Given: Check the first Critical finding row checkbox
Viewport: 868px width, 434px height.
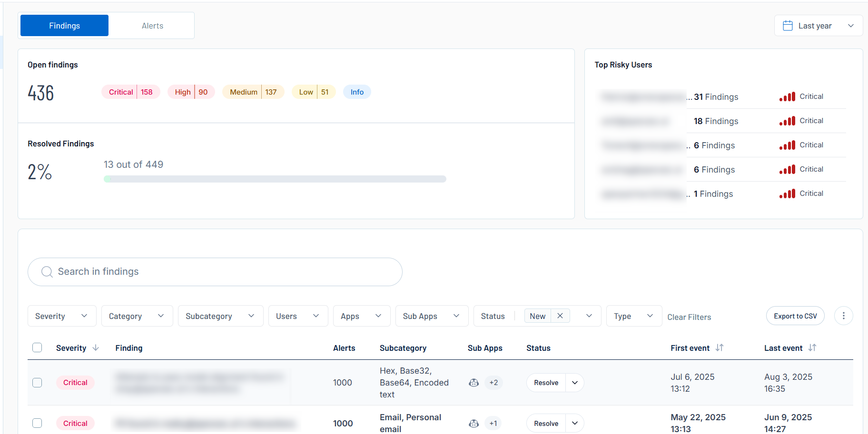Looking at the screenshot, I should point(37,383).
